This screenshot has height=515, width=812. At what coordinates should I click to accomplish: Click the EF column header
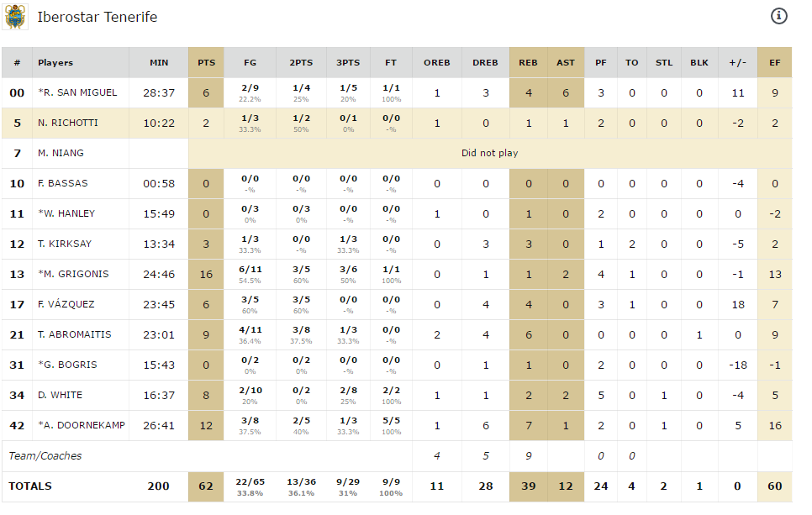pyautogui.click(x=774, y=62)
